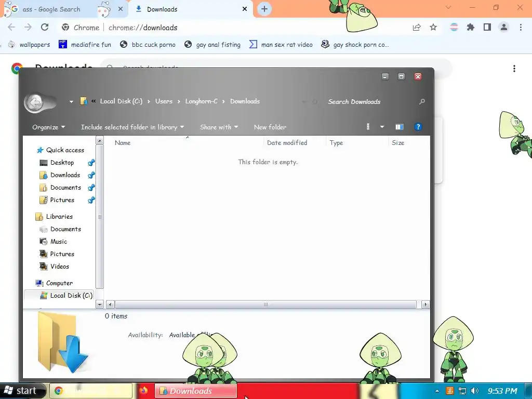Screen dimensions: 532x399
Task: Click navigation pane scroll up arrow
Action: [x=100, y=140]
